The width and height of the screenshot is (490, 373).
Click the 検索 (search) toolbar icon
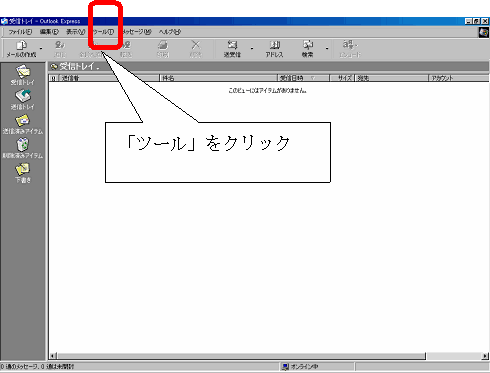tap(307, 49)
